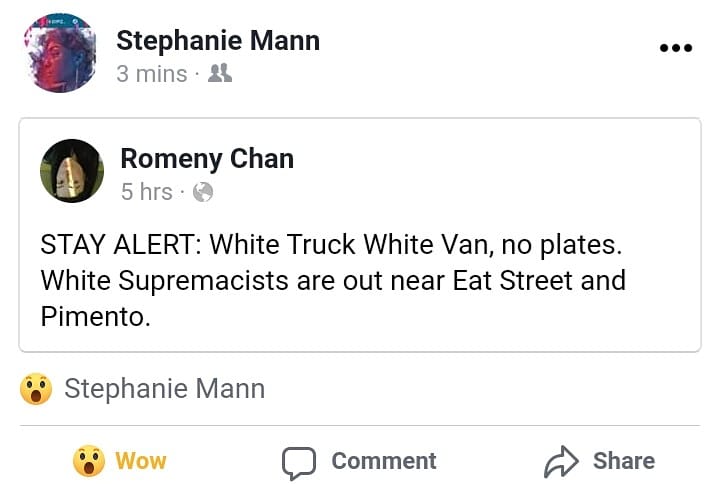Open the three-dot post options menu
This screenshot has width=720, height=484.
675,48
